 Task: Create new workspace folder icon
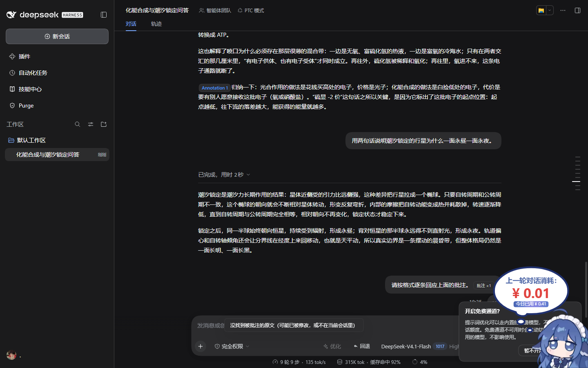coord(104,124)
